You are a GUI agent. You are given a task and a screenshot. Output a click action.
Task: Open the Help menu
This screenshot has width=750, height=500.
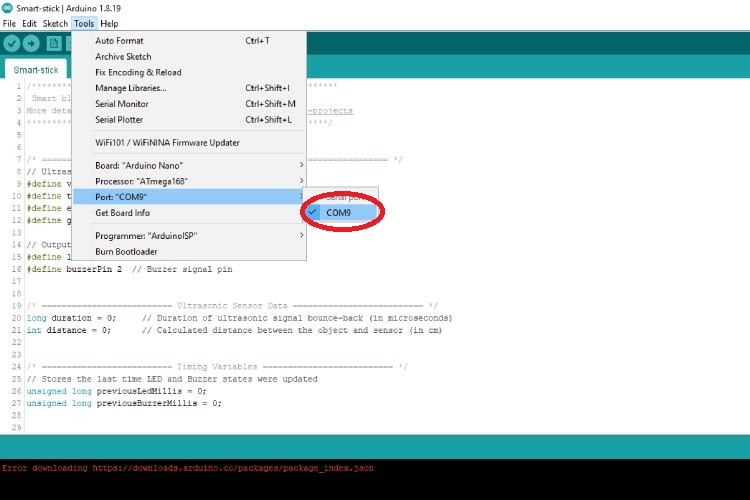coord(109,23)
